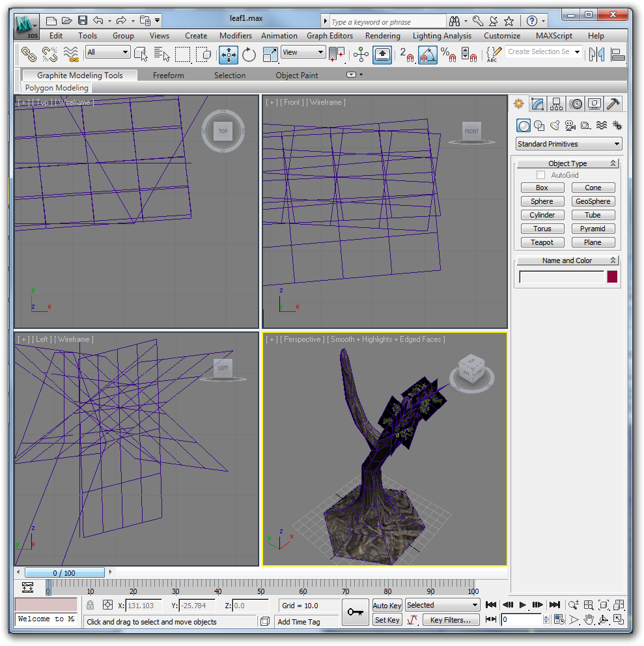Open the Standard Primitives dropdown

tap(568, 144)
